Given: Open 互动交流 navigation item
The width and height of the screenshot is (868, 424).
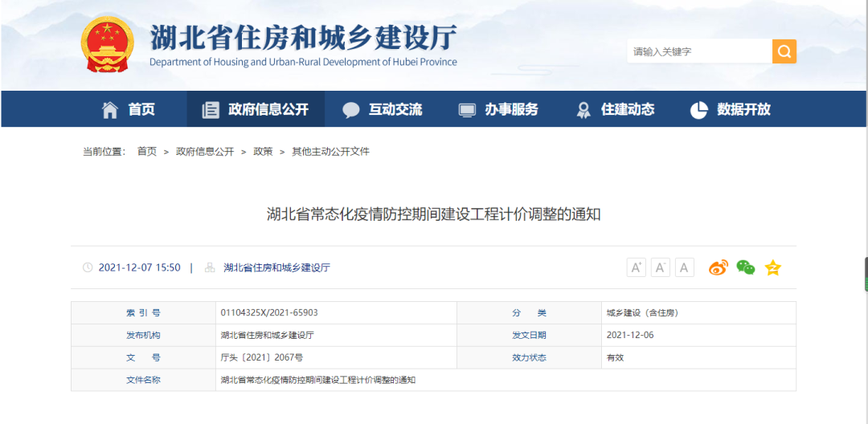Looking at the screenshot, I should tap(383, 110).
